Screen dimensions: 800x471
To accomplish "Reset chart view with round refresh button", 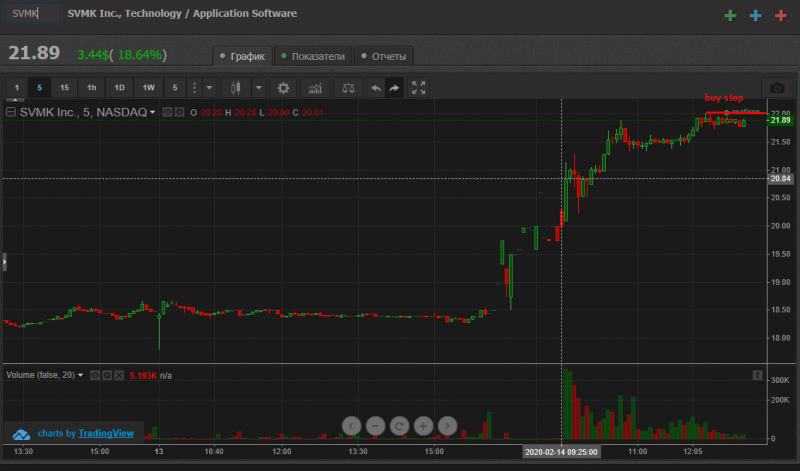I will (399, 426).
